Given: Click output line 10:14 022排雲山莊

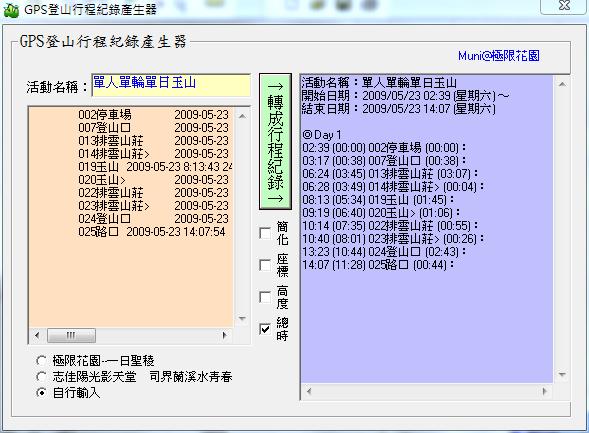Looking at the screenshot, I should pos(390,226).
